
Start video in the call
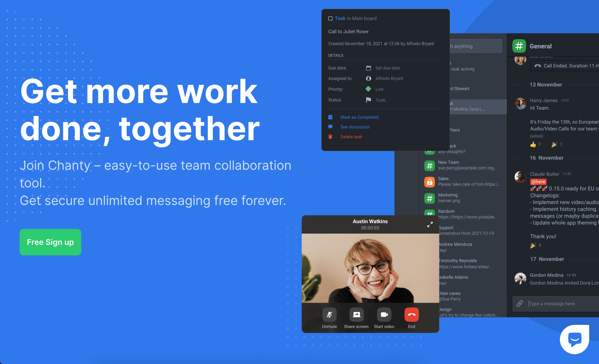pyautogui.click(x=384, y=315)
